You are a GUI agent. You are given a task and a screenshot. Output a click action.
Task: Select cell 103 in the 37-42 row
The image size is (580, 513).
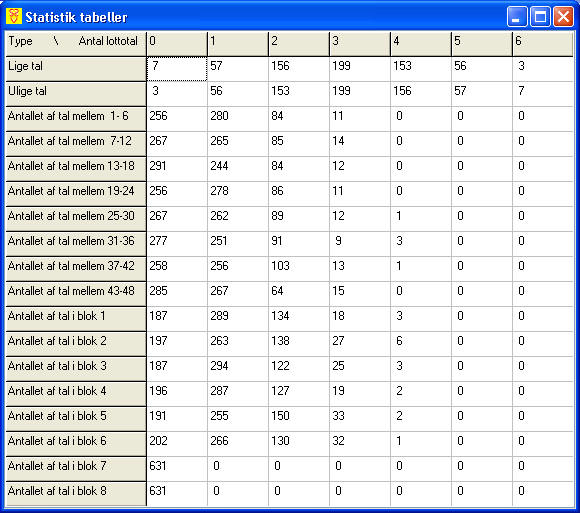[299, 269]
